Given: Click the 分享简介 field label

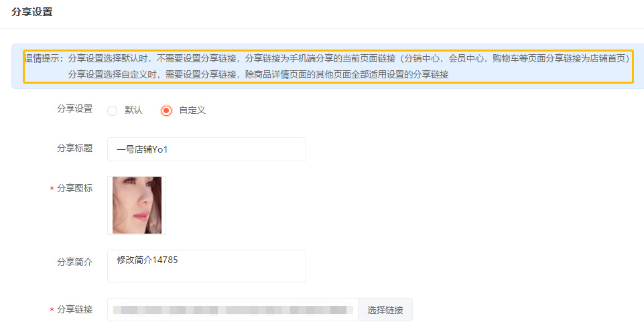Looking at the screenshot, I should 75,262.
